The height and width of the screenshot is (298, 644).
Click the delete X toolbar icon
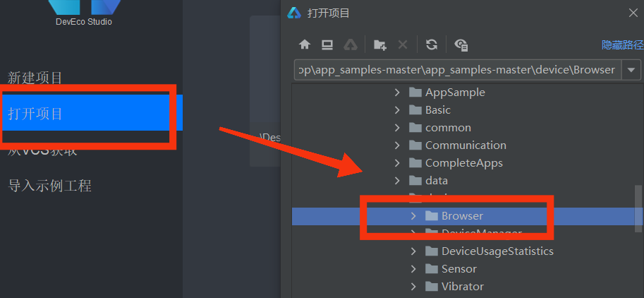[403, 44]
